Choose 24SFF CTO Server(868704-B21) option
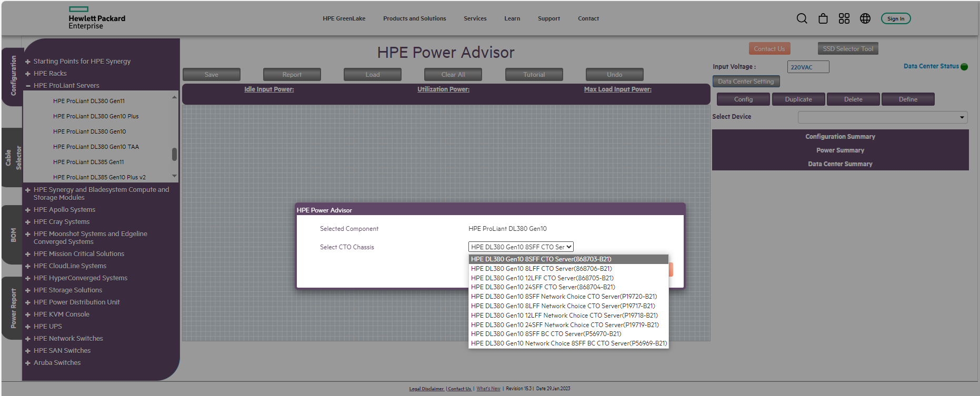Screen dimensions: 980x396 (568, 287)
